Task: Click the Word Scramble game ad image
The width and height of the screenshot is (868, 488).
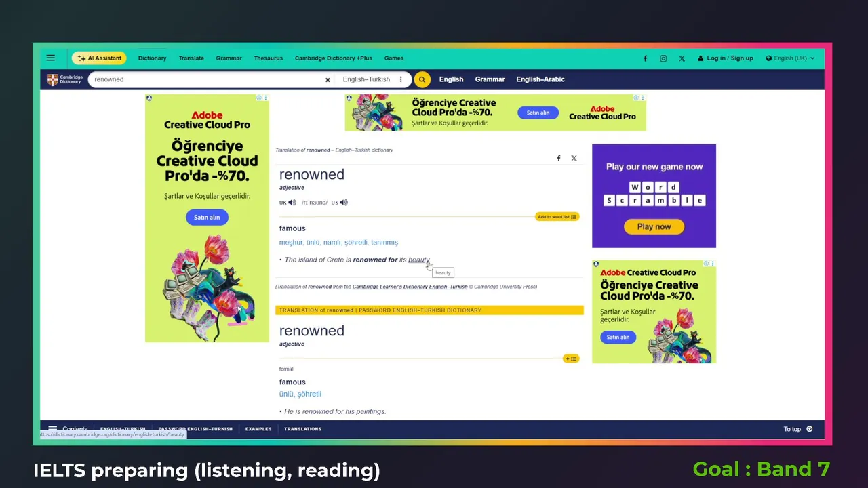Action: click(x=654, y=196)
